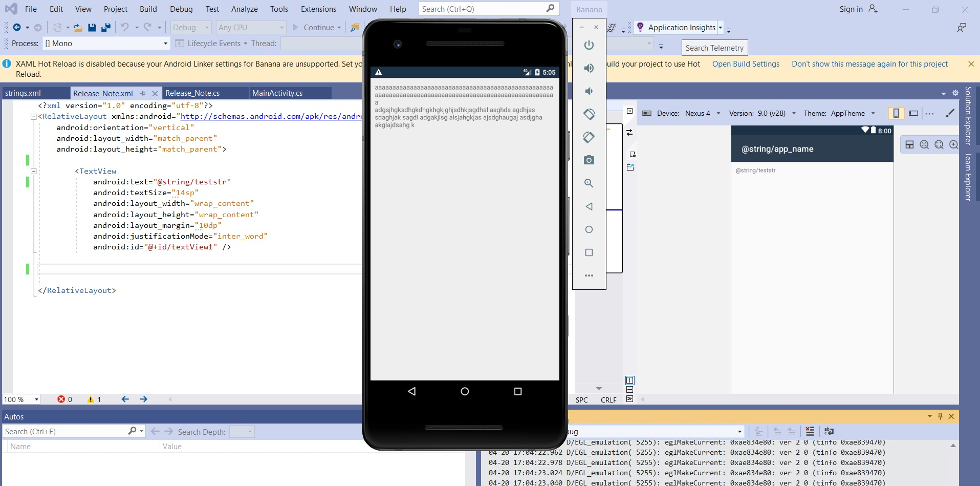
Task: Activate emulator zoom magnifier
Action: coord(589,183)
